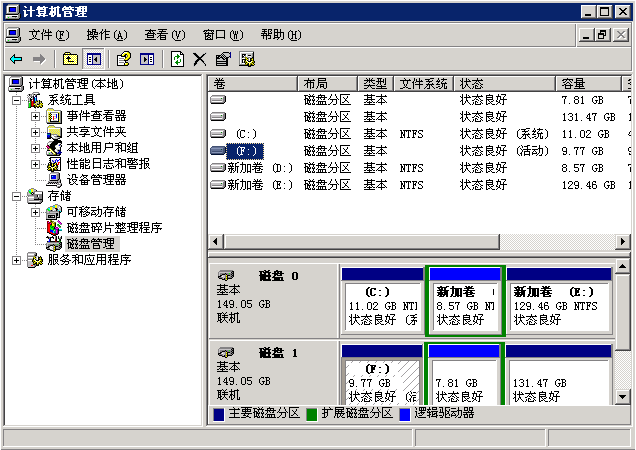The image size is (636, 450).
Task: Click the Delete X toolbar icon
Action: click(x=199, y=59)
